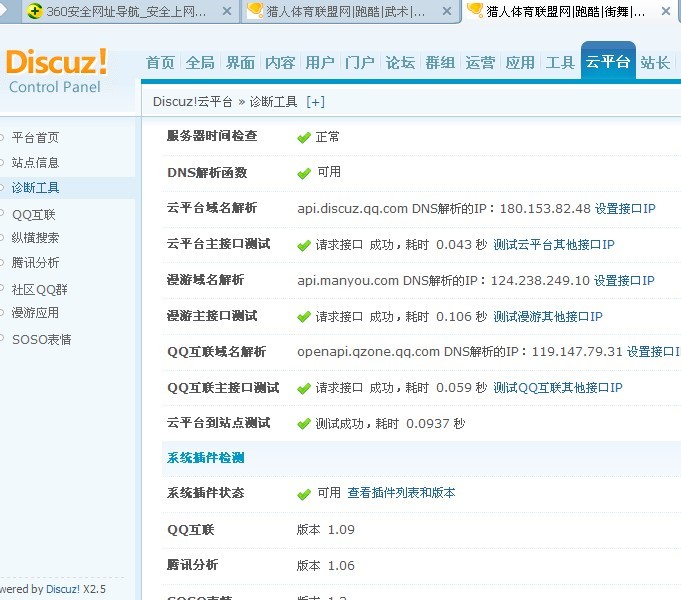Viewport: 681px width, 600px height.
Task: Click the 360 favicon on the first tab
Action: [x=34, y=11]
